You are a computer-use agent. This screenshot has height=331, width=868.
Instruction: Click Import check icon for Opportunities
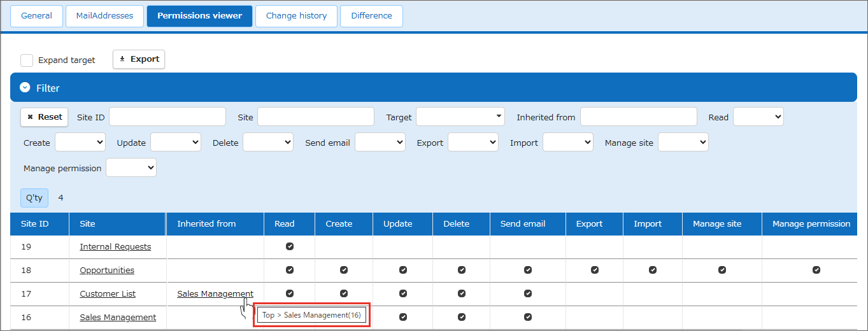(x=653, y=270)
